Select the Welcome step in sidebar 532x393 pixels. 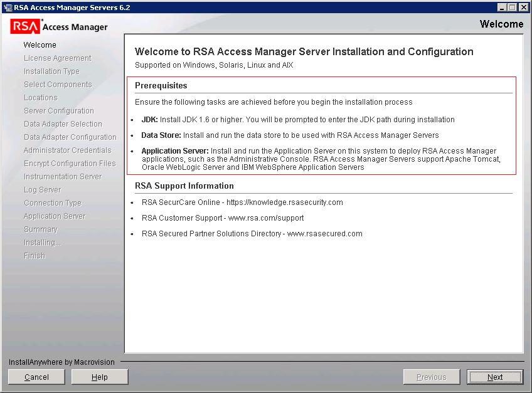tap(40, 45)
